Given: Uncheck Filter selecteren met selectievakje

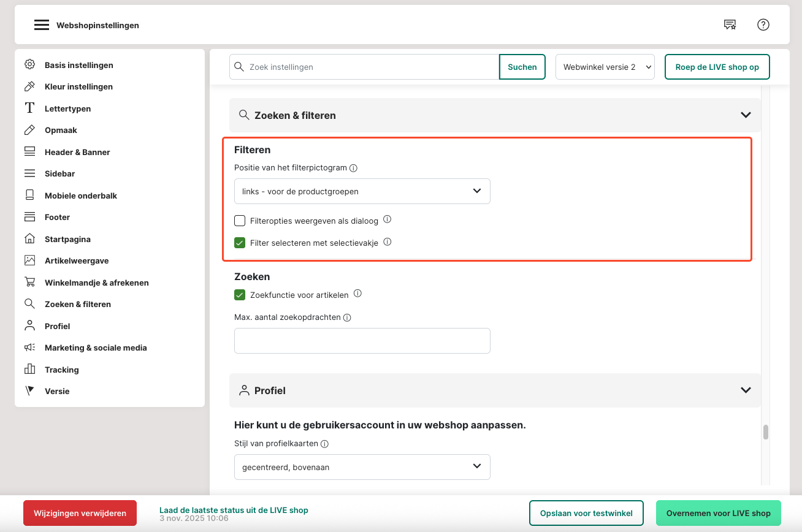Looking at the screenshot, I should click(x=240, y=243).
